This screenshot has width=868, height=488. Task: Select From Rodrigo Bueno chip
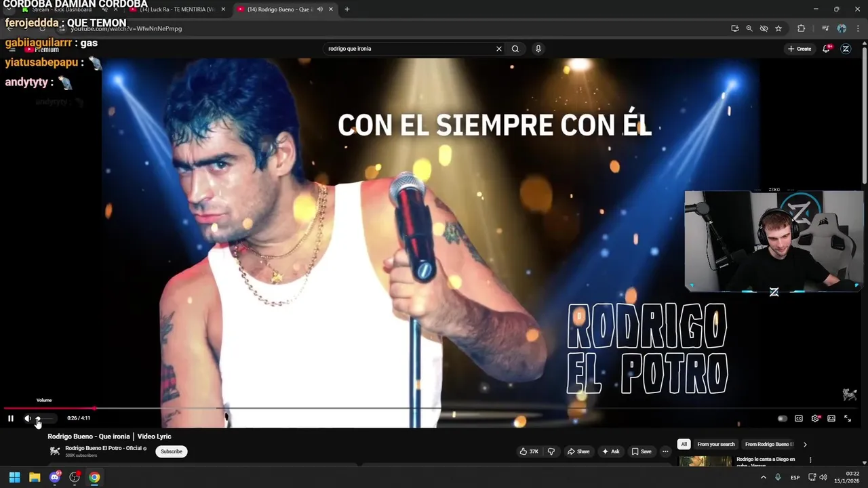point(768,444)
